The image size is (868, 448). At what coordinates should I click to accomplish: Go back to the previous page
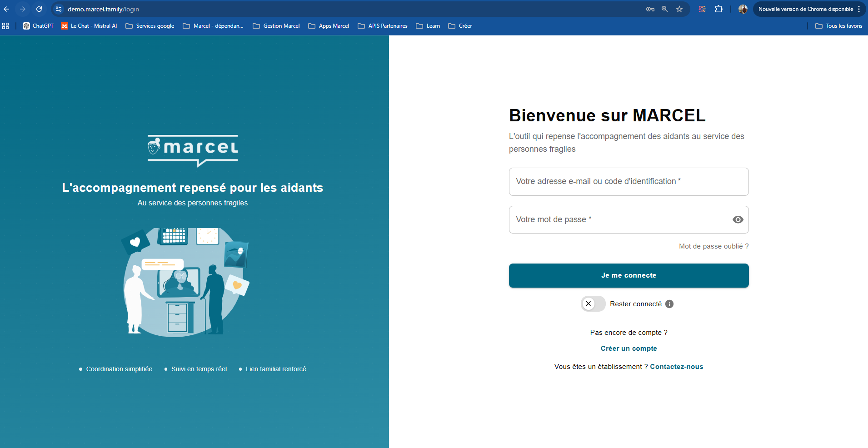coord(6,9)
